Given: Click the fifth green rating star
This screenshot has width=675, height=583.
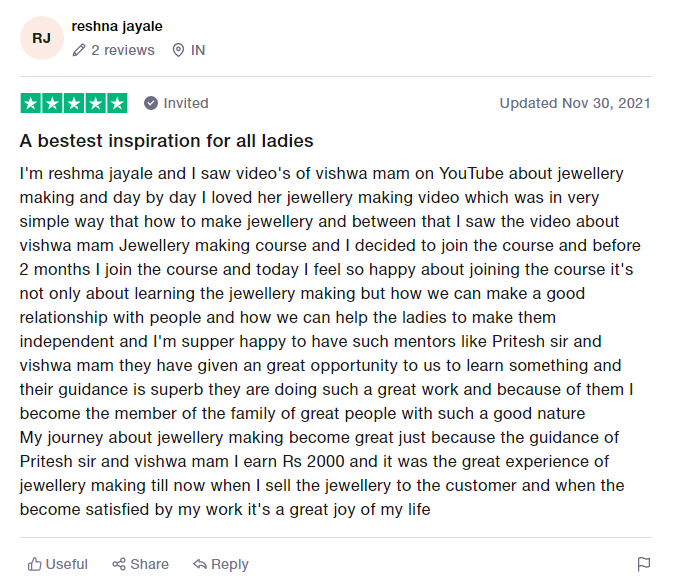Looking at the screenshot, I should pyautogui.click(x=117, y=103).
